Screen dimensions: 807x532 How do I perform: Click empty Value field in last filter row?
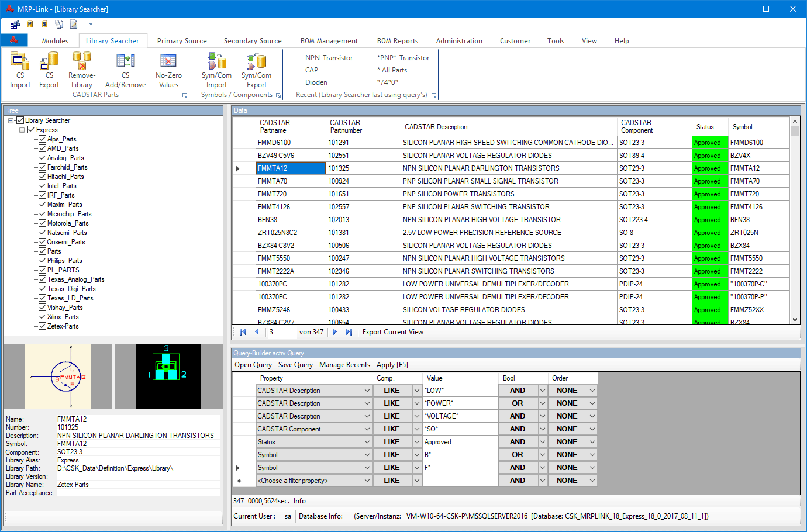coord(460,481)
